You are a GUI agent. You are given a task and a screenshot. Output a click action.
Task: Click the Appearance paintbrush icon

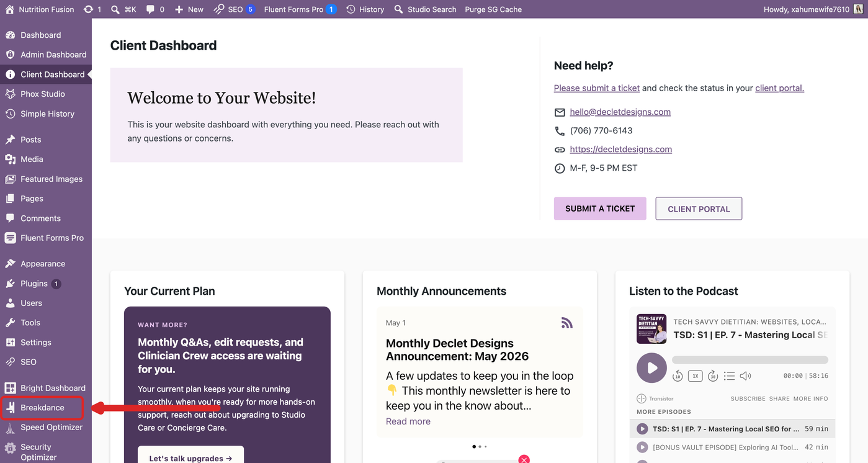click(x=10, y=264)
